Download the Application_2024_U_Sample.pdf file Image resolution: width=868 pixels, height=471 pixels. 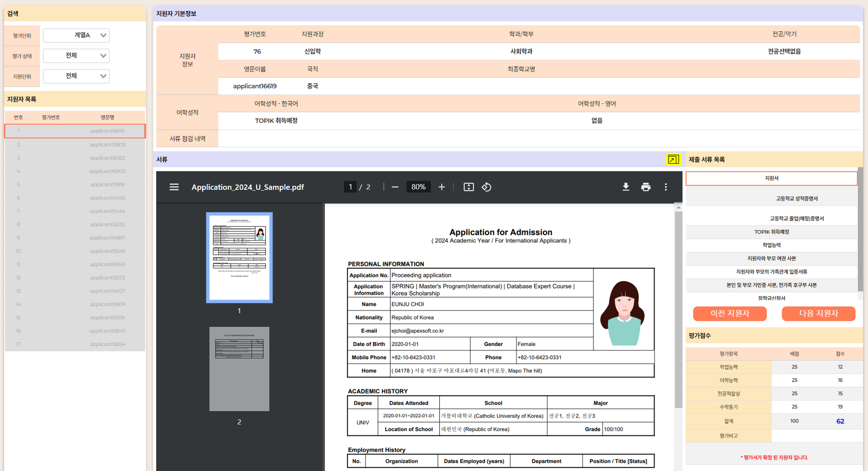[x=626, y=187]
